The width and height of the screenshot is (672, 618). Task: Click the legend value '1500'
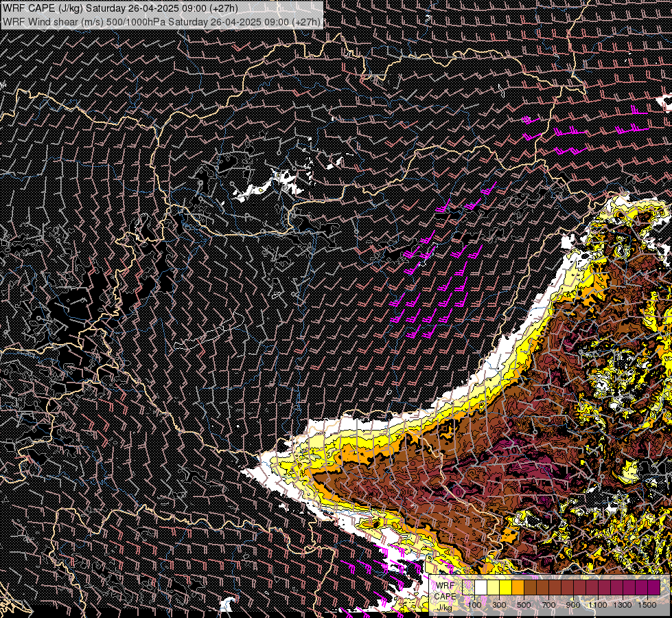(647, 605)
